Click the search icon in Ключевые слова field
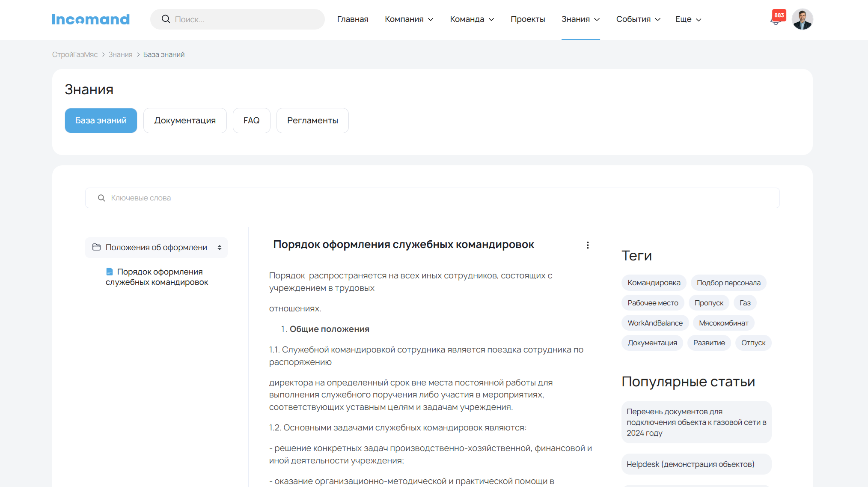 pos(101,198)
